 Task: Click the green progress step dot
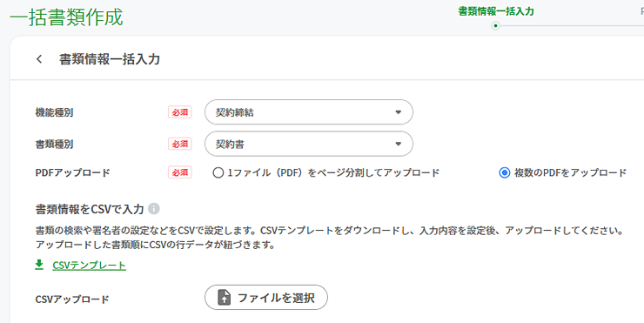click(x=496, y=26)
